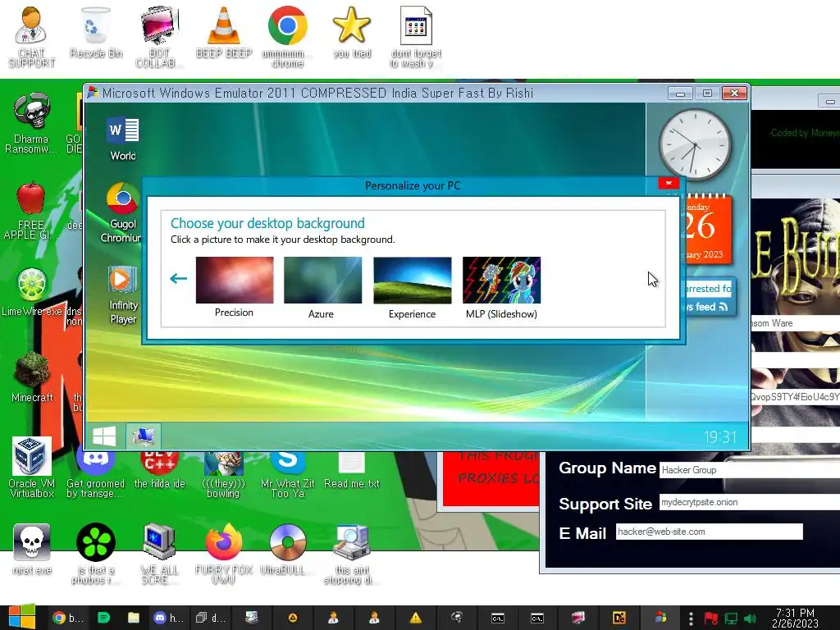The image size is (840, 630).
Task: Click the network monitor icon in system tray
Action: (x=731, y=619)
